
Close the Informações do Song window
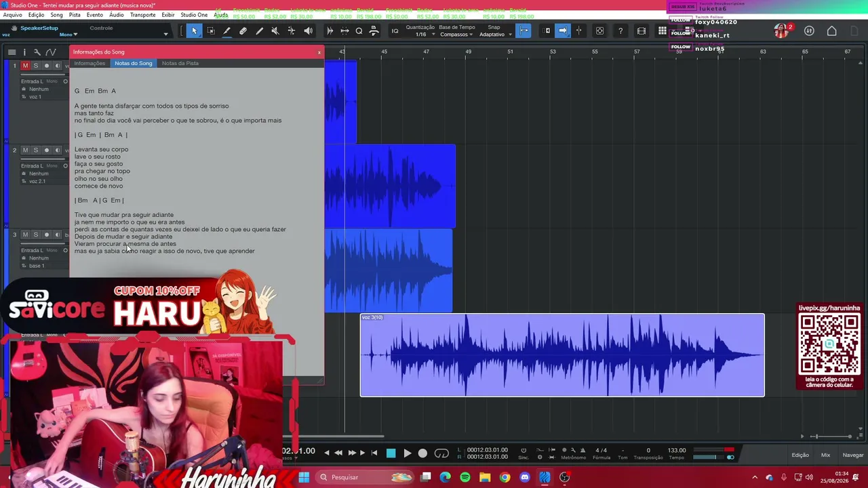pos(319,52)
